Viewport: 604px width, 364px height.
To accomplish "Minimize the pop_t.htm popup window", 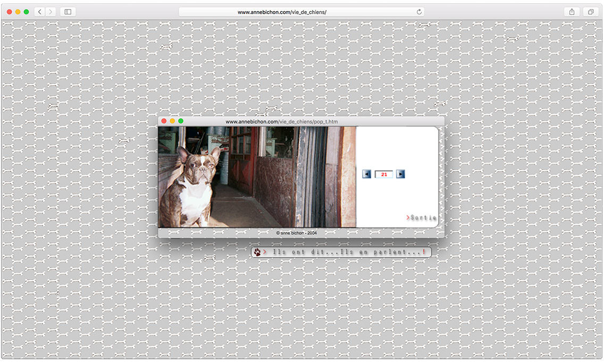I will [x=172, y=121].
